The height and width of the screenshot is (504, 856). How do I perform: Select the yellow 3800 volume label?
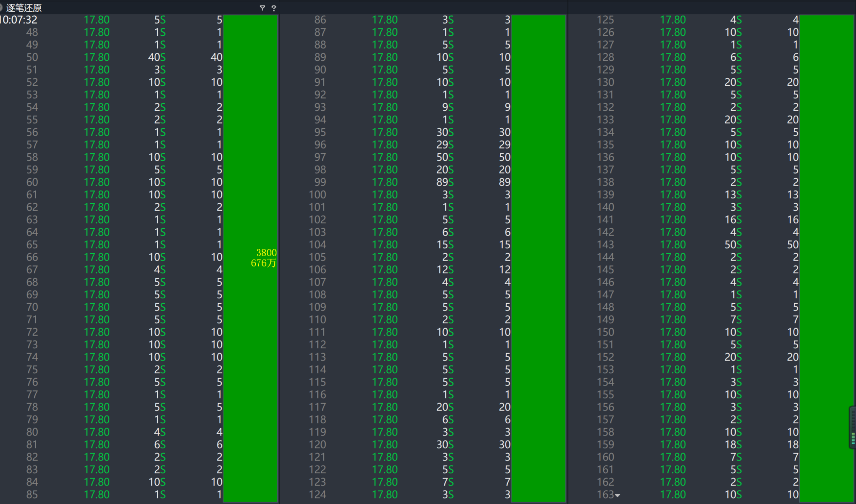266,253
